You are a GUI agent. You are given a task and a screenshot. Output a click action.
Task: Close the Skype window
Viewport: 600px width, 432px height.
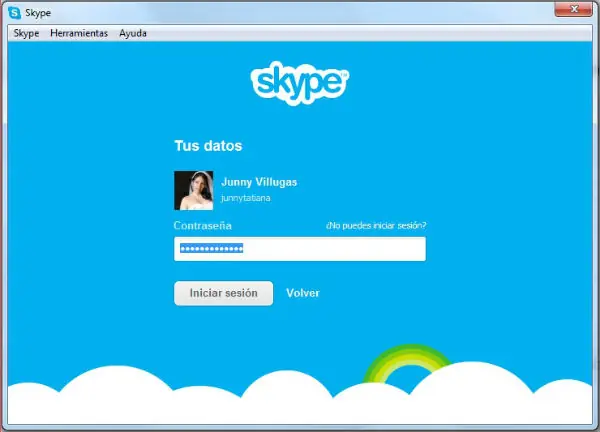pos(574,9)
